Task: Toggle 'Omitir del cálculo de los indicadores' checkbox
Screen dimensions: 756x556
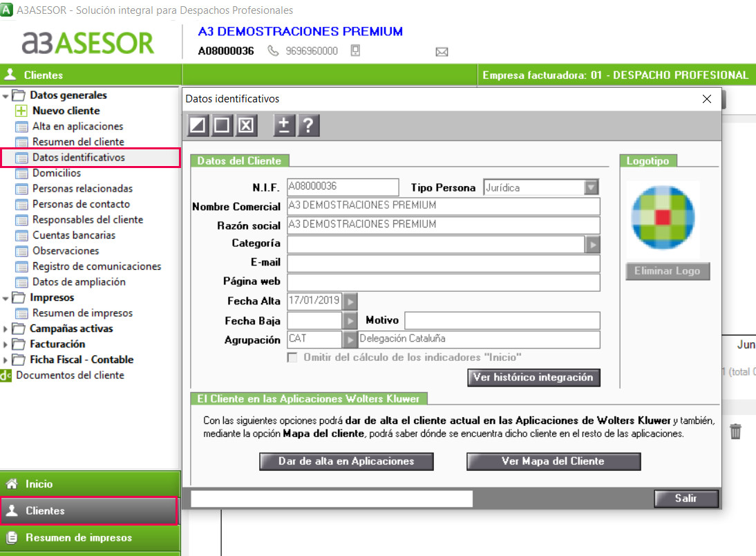Action: pos(292,358)
